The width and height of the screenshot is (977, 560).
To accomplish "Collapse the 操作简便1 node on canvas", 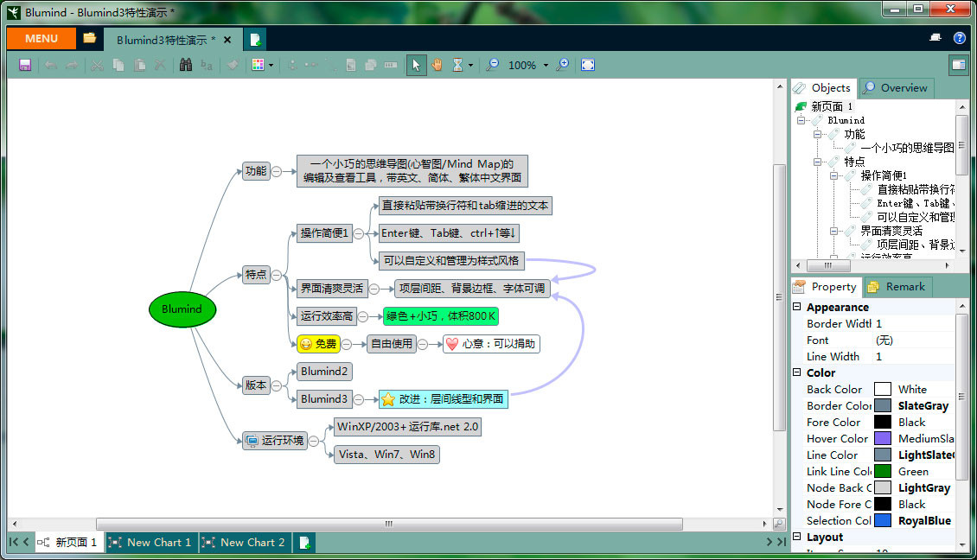I will [x=359, y=233].
